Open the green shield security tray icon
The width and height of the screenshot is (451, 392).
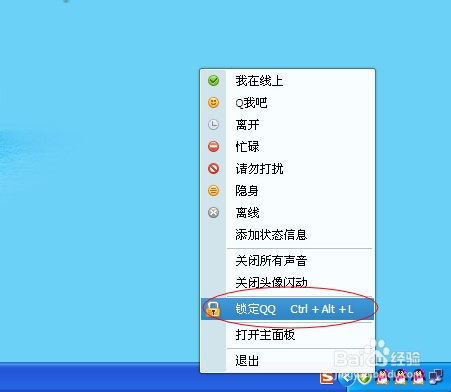[364, 378]
